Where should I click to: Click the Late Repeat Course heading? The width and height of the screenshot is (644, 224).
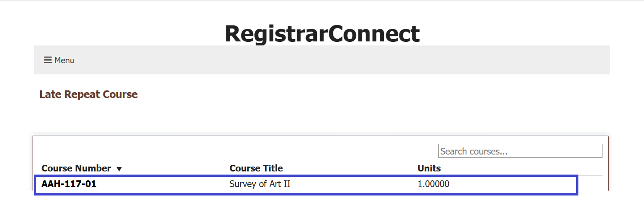click(x=88, y=94)
